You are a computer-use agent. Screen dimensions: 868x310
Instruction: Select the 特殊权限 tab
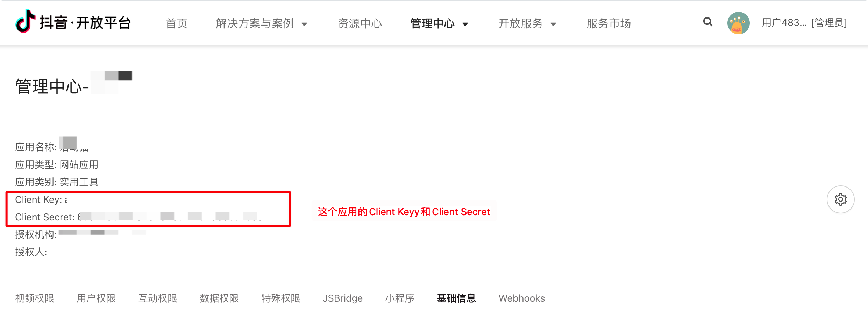(x=281, y=298)
